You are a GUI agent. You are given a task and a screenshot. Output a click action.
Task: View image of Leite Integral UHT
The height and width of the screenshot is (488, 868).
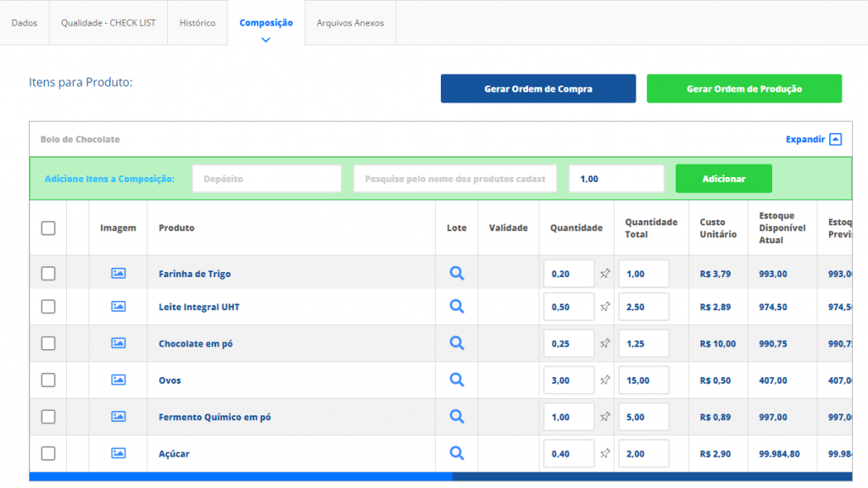tap(118, 307)
